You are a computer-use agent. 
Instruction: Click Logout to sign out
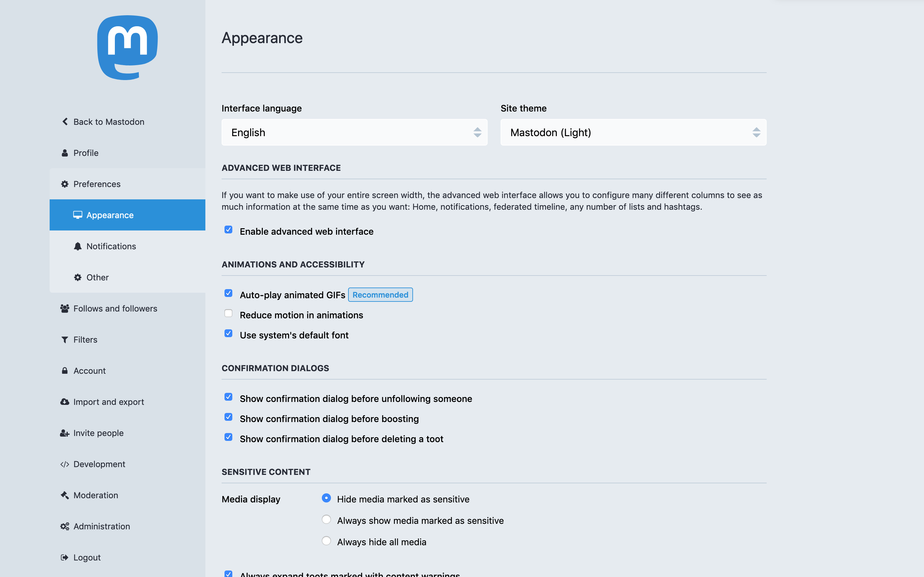coord(87,557)
